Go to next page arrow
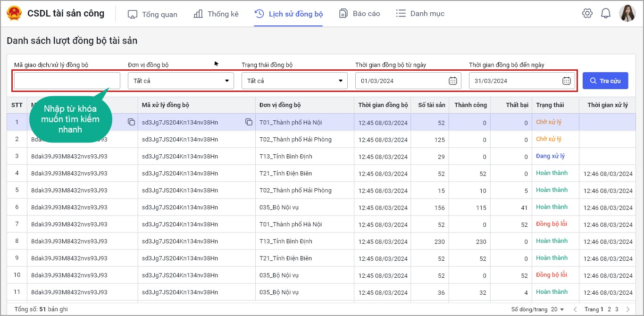 point(627,309)
